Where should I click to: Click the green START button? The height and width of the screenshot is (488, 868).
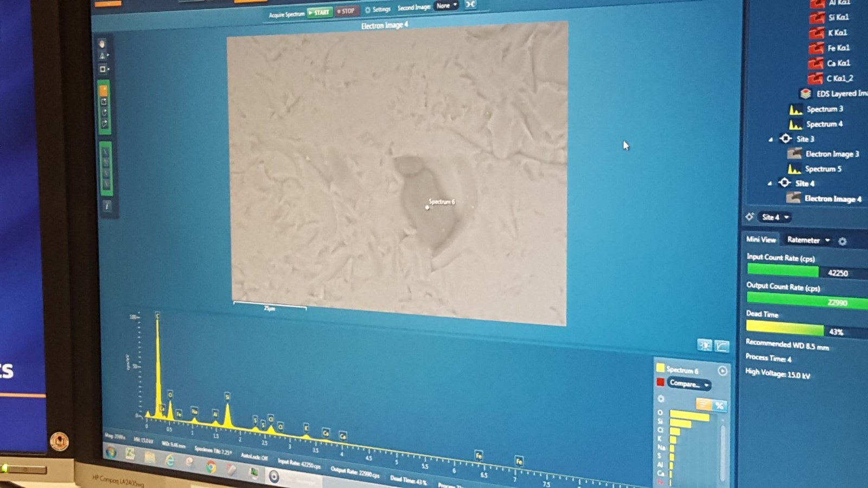click(x=320, y=12)
